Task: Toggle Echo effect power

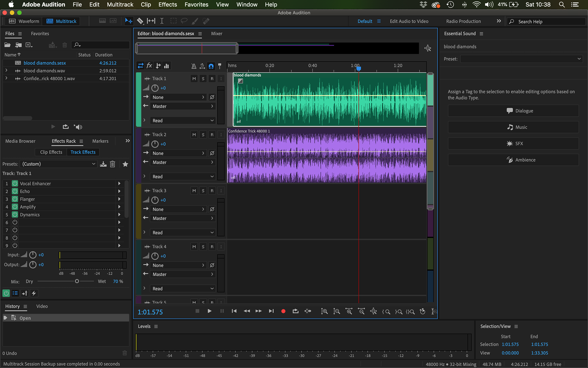Action: pos(15,191)
